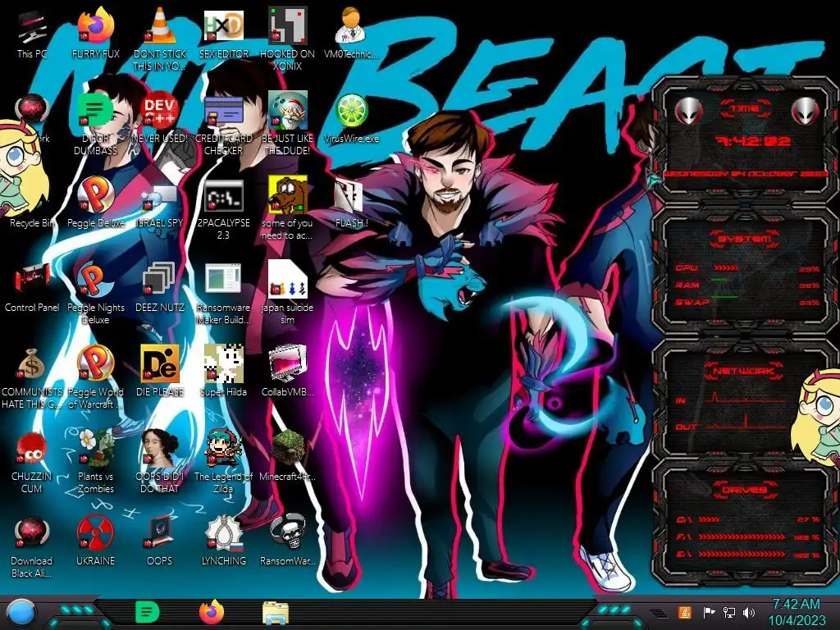Open the Control Panel icon
The image size is (840, 630).
(32, 287)
